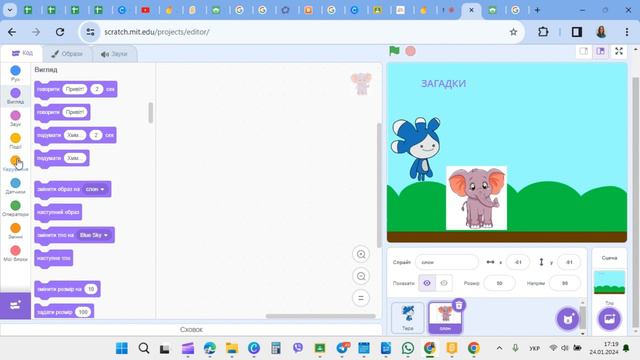This screenshot has width=640, height=360.
Task: Switch to the Звуки sounds tab
Action: 114,53
